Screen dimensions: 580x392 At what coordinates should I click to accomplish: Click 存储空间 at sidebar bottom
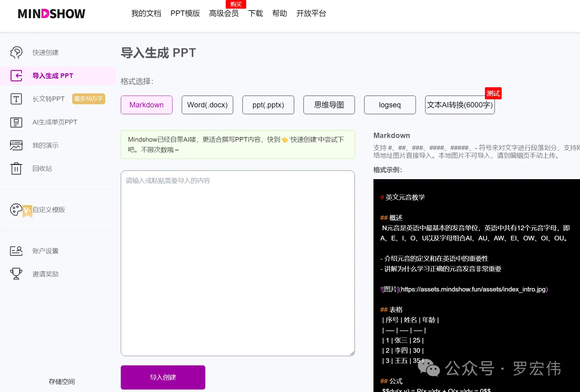point(62,382)
